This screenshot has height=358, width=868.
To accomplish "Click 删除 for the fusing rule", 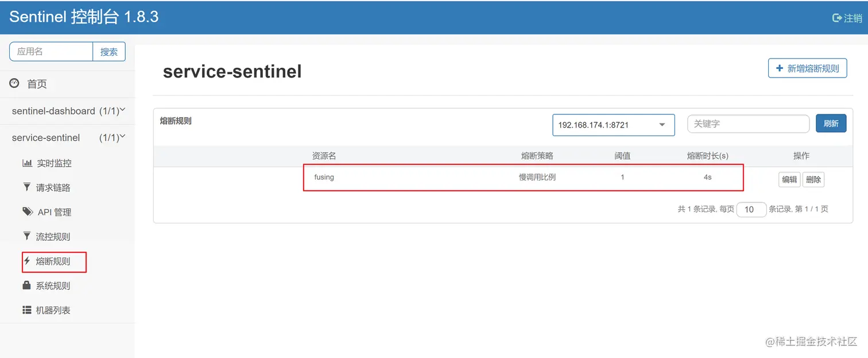I will click(813, 179).
